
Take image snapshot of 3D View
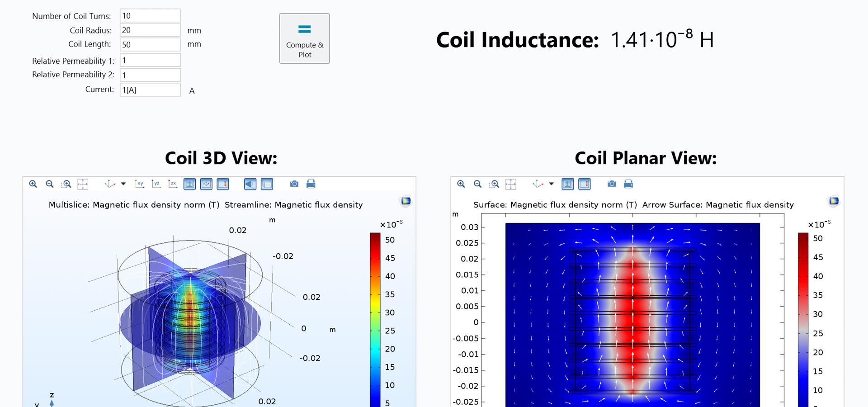(294, 184)
